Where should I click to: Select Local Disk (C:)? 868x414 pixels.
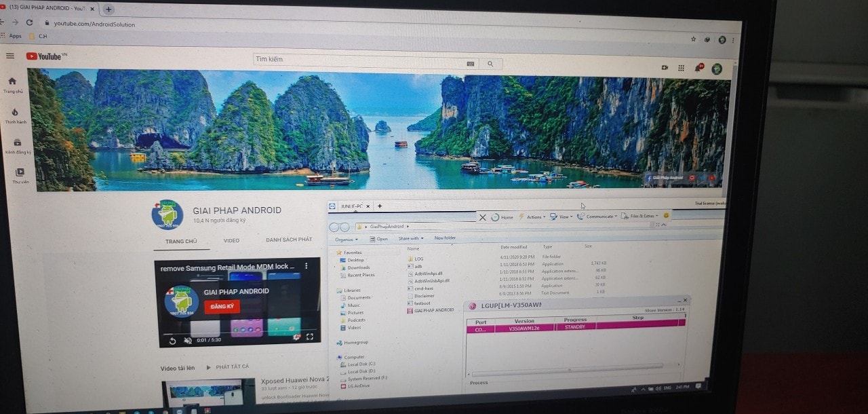click(x=359, y=364)
